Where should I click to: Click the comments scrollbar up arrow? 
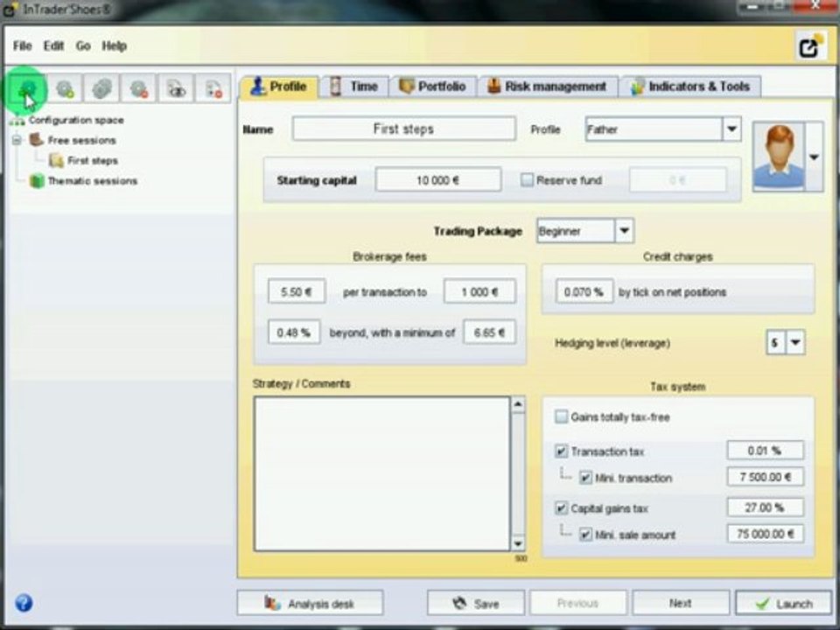[517, 404]
